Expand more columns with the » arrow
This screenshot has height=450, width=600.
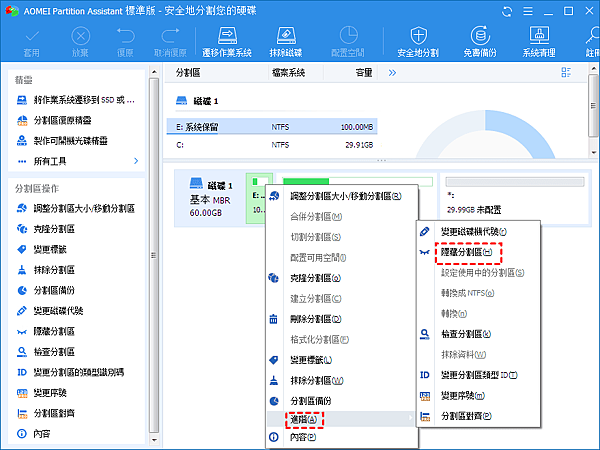click(x=392, y=73)
